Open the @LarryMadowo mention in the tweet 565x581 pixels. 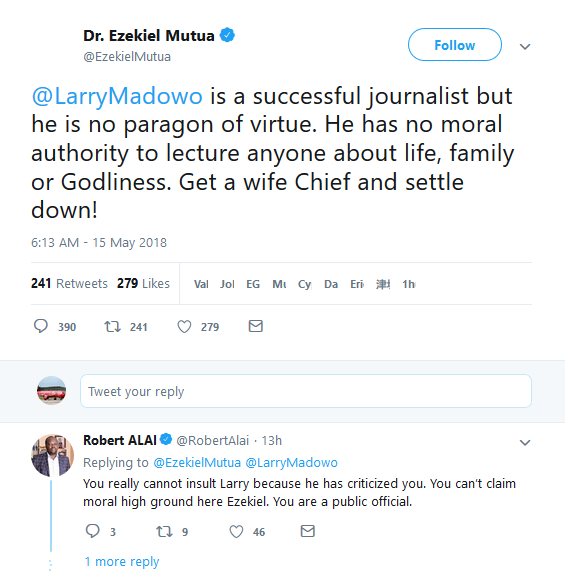coord(117,96)
